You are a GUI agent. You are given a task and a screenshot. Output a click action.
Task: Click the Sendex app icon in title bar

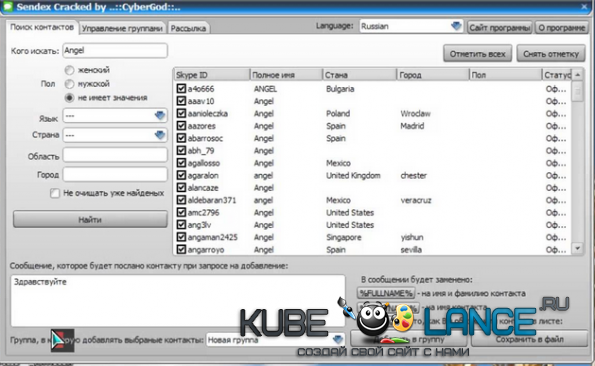(x=8, y=6)
